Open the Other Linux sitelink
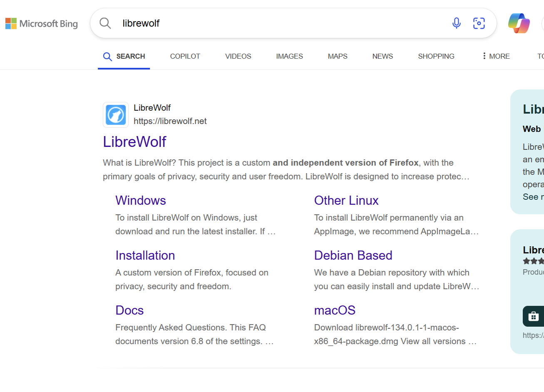The image size is (544, 392). pyautogui.click(x=346, y=201)
